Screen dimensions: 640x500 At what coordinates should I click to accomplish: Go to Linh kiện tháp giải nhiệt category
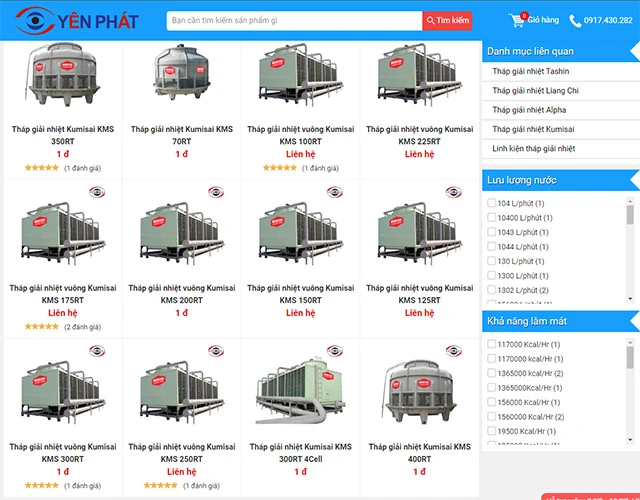[533, 148]
